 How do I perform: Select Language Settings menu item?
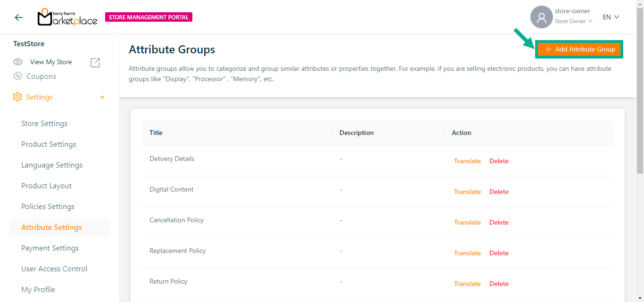(x=52, y=165)
